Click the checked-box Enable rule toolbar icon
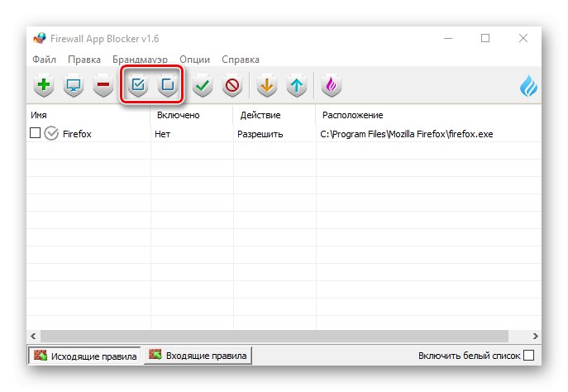Viewport: 568px width, 392px height. coord(138,85)
